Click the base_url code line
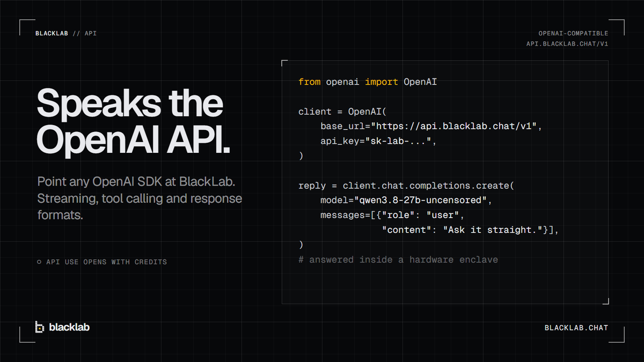Viewport: 644px width, 362px height. 431,127
